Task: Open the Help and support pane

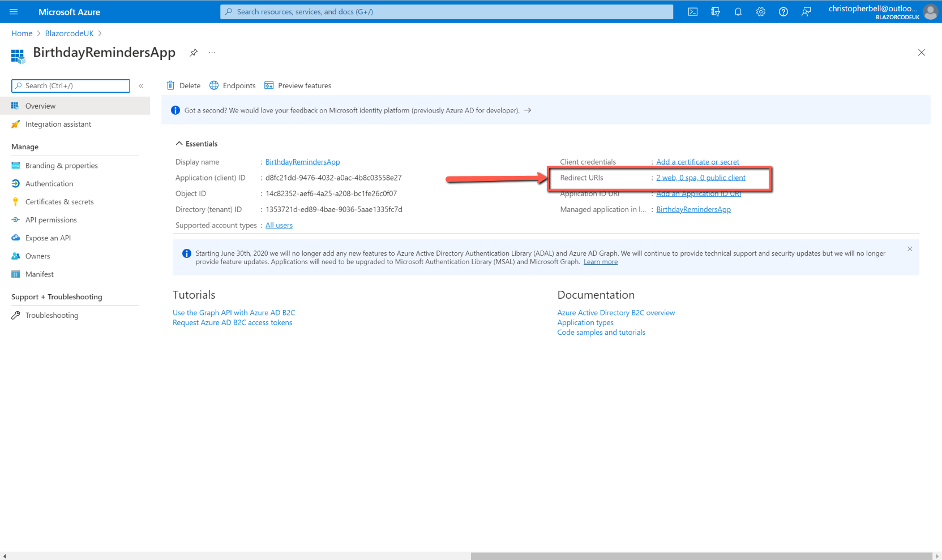Action: [783, 11]
